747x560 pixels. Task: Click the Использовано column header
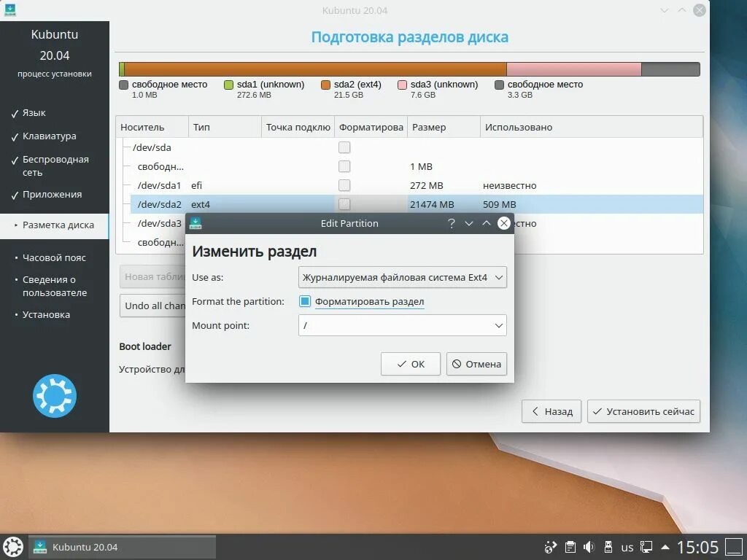(592, 127)
